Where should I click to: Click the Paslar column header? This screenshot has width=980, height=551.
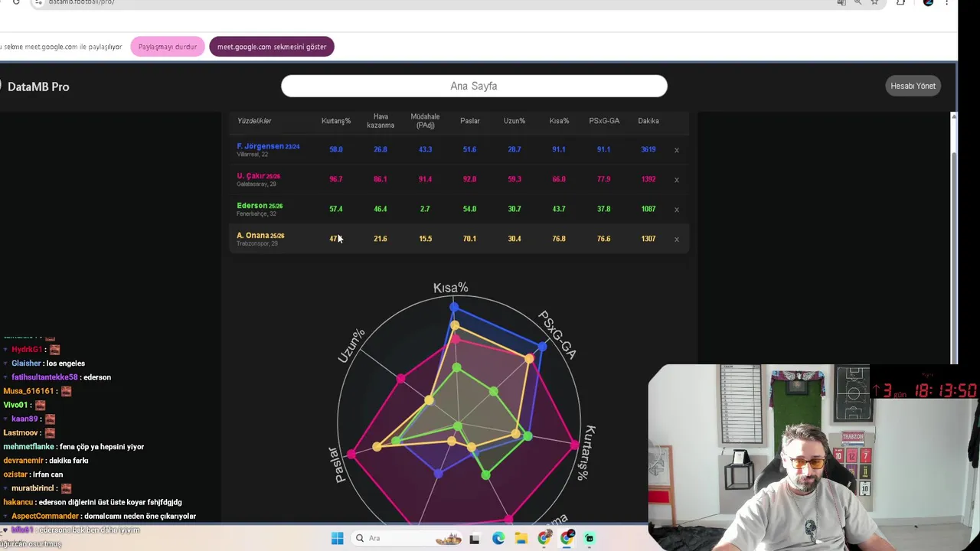click(470, 121)
